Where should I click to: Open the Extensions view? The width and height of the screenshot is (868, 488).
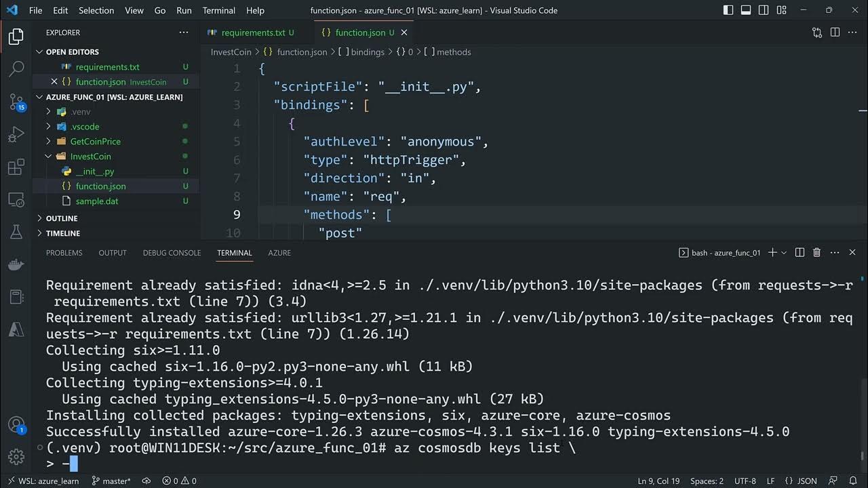coord(16,167)
